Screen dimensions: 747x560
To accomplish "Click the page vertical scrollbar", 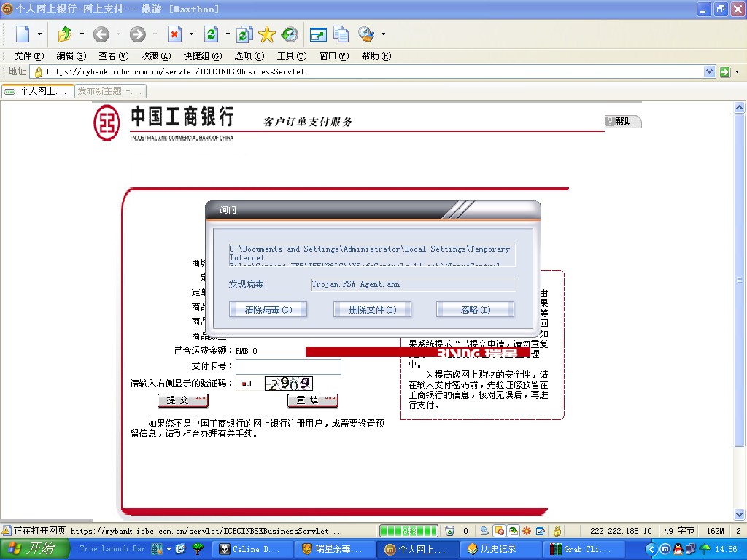I will pos(739,280).
